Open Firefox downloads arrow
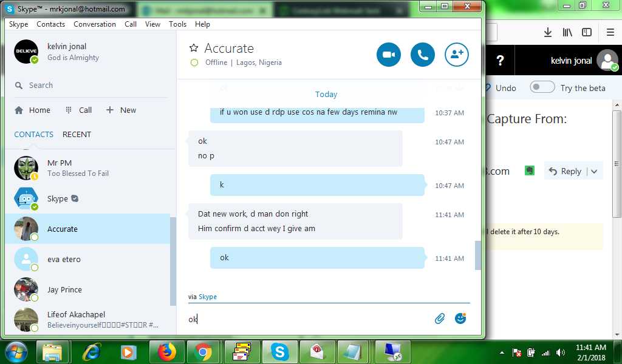 [548, 32]
